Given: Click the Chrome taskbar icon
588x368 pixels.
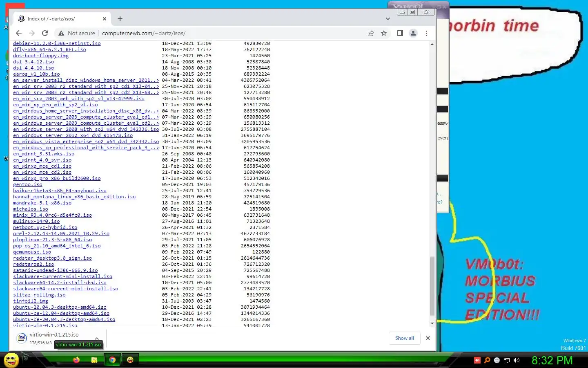Looking at the screenshot, I should point(112,360).
